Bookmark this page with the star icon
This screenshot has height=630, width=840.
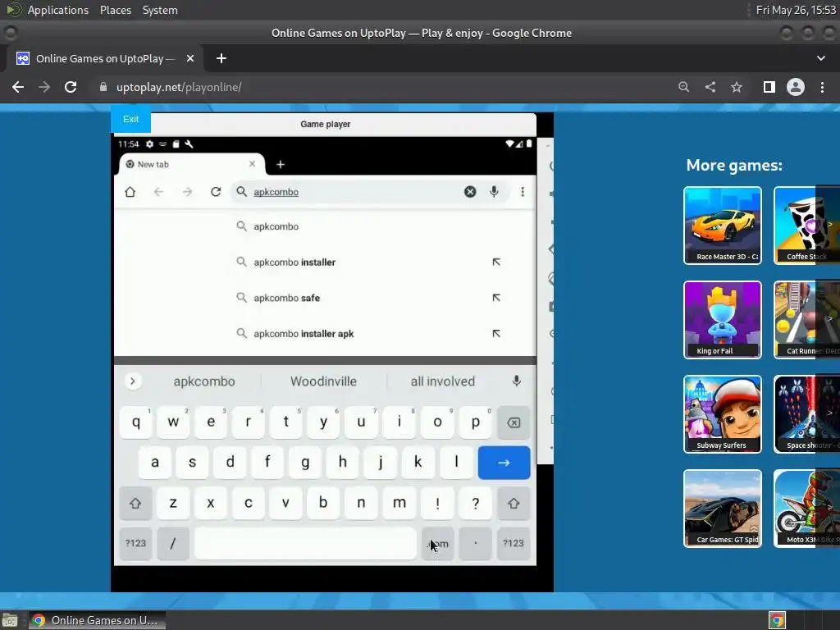(737, 87)
